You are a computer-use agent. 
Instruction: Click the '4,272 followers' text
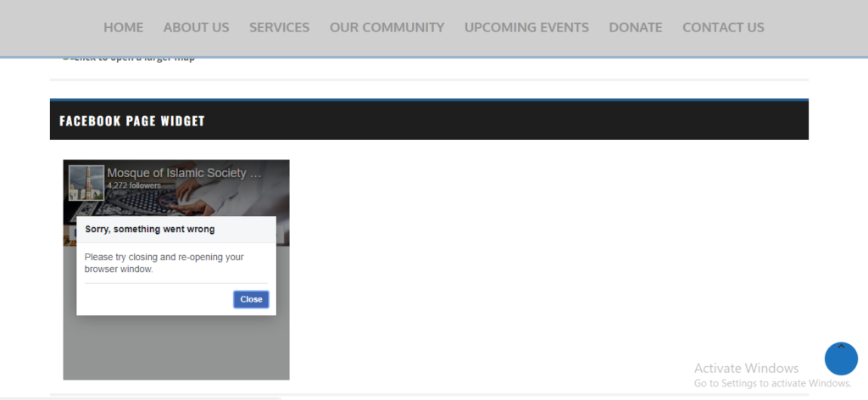tap(134, 186)
